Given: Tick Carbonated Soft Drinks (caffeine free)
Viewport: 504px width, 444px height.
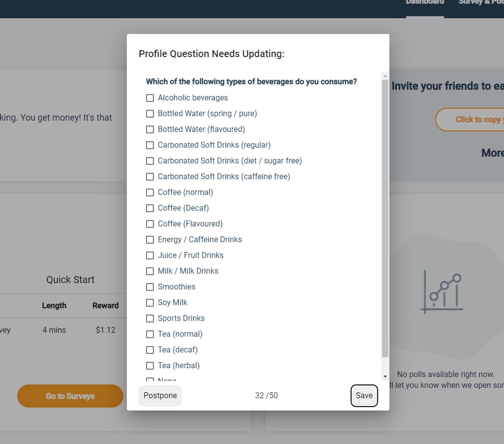Looking at the screenshot, I should coord(150,177).
